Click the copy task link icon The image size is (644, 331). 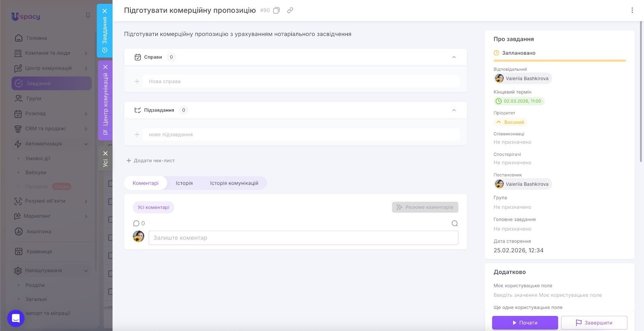coord(290,10)
